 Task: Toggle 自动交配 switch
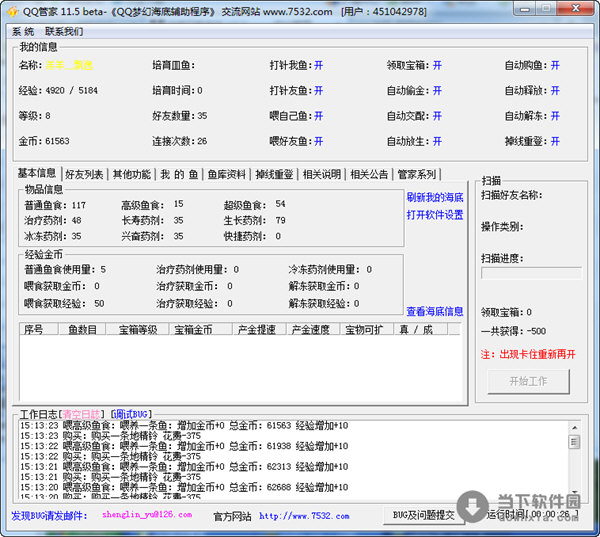click(x=437, y=116)
